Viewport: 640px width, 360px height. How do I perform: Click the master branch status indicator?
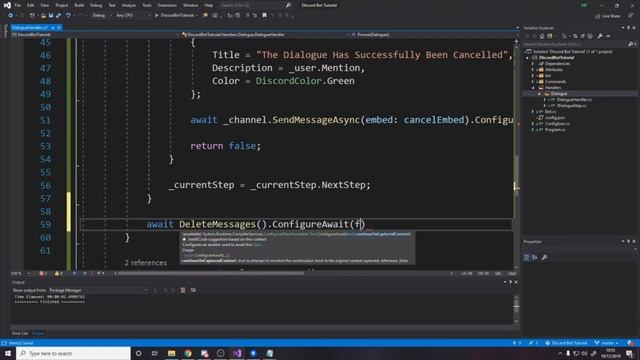pos(607,343)
